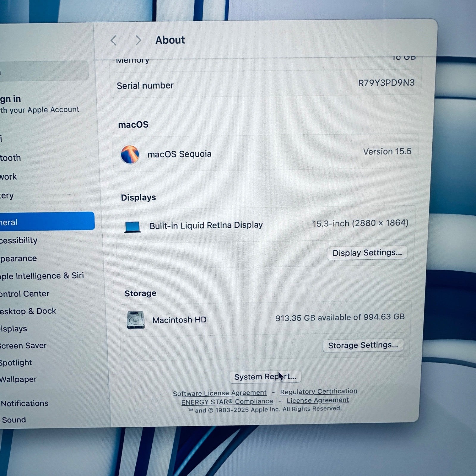Open ENERGY STAR Compliance link
The image size is (476, 476).
click(x=227, y=402)
